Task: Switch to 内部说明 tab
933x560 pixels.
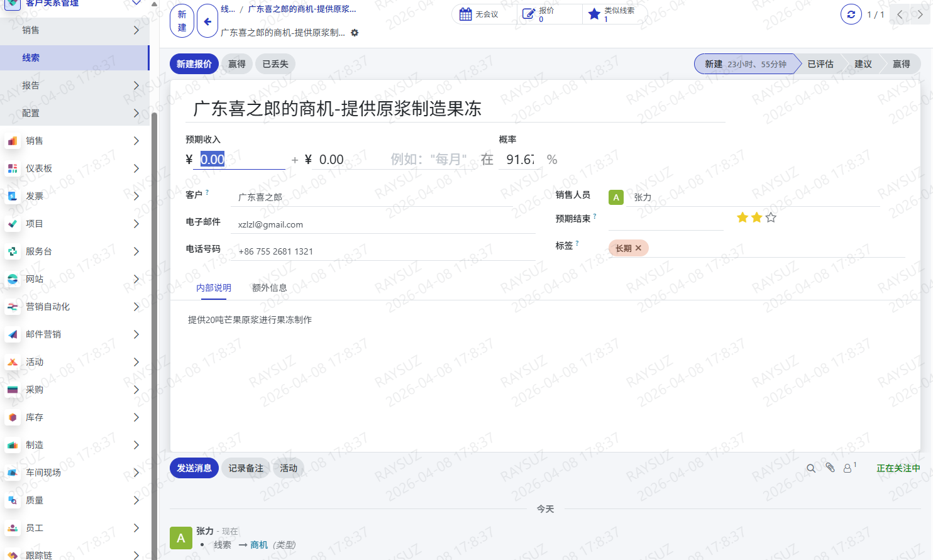Action: pyautogui.click(x=214, y=288)
